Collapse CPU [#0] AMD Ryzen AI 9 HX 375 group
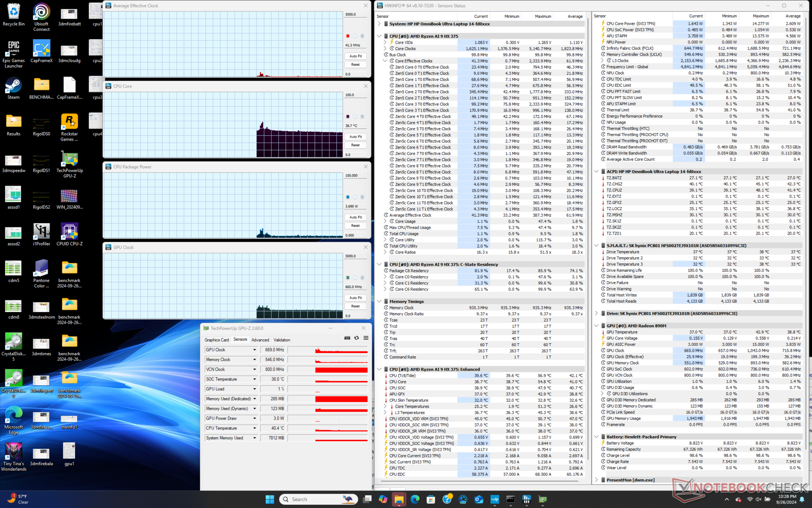 (379, 36)
